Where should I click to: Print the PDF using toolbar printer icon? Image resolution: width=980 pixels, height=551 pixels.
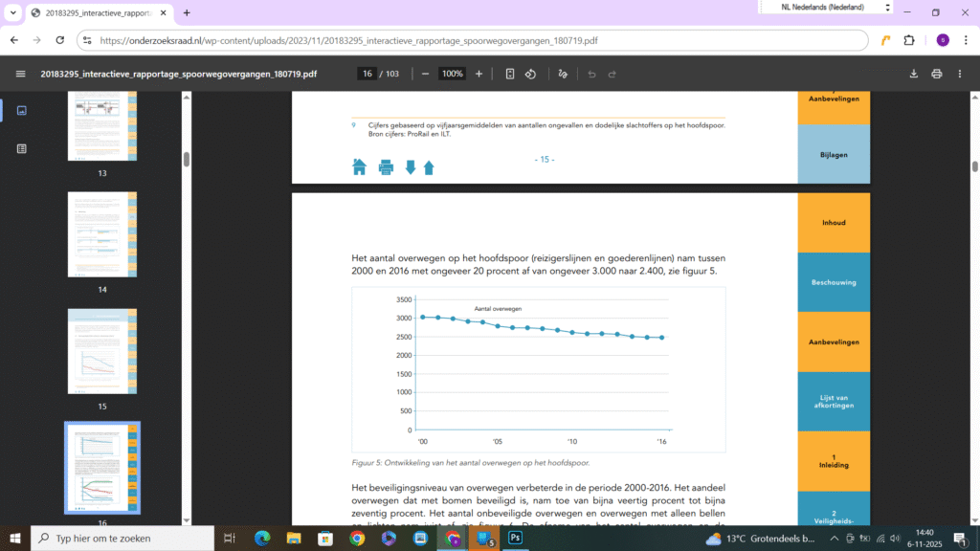coord(936,74)
